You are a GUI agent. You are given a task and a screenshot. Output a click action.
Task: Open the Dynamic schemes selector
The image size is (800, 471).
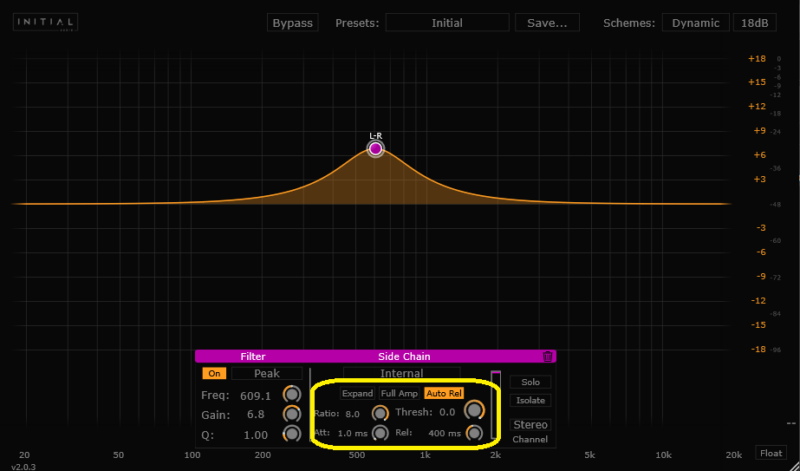694,23
